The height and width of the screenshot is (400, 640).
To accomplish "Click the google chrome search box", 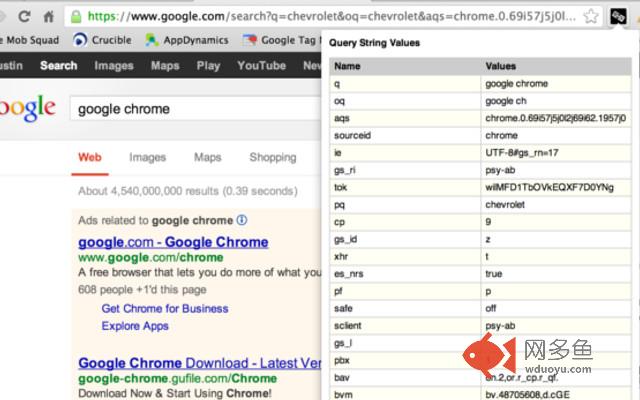I will [196, 109].
